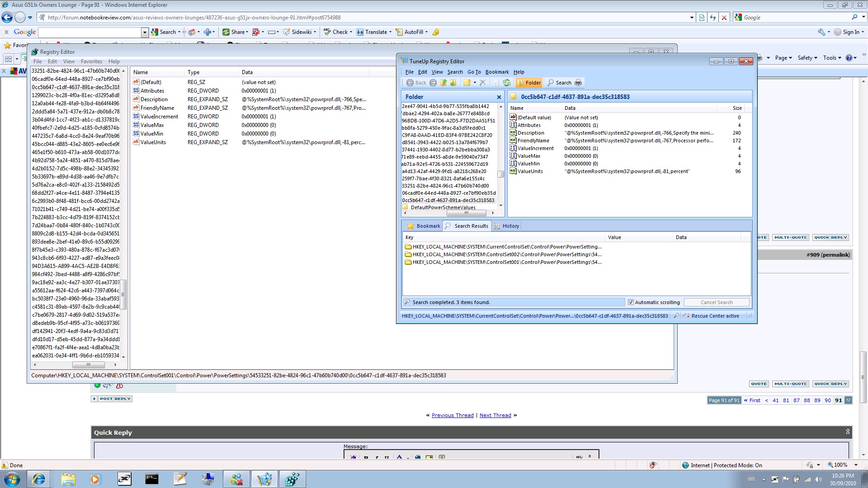Open Windows Explorer from the taskbar
The image size is (868, 488).
pyautogui.click(x=68, y=479)
